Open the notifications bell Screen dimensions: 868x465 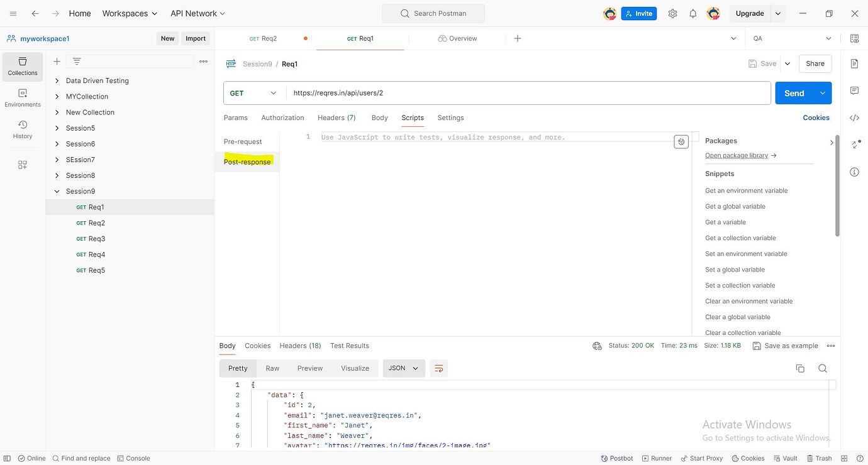693,13
